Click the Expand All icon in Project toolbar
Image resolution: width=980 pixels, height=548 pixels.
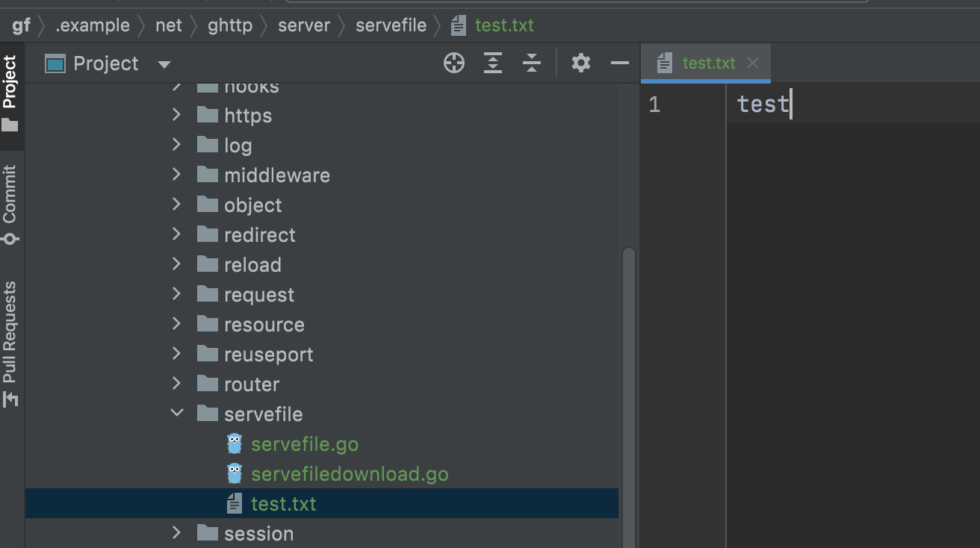(x=493, y=63)
